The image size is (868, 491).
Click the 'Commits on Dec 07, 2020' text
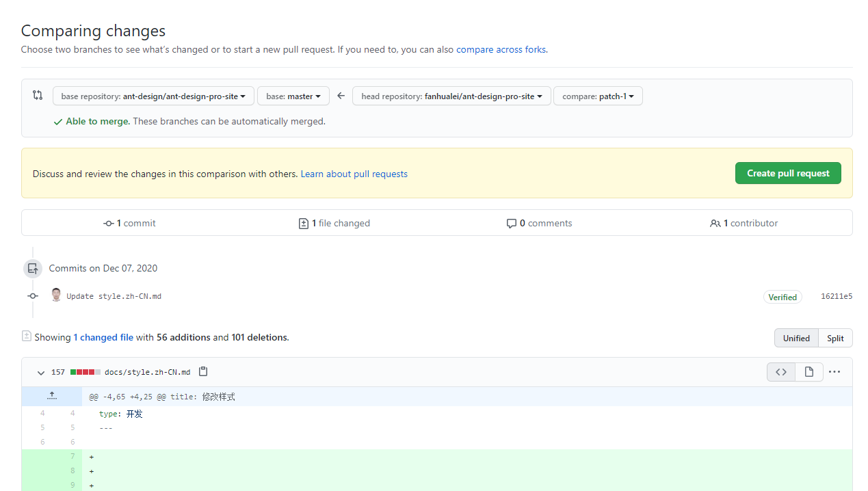pos(103,268)
